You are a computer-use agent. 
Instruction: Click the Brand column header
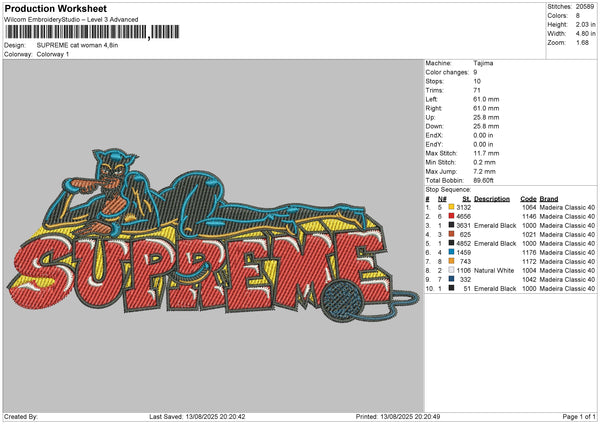pyautogui.click(x=549, y=198)
